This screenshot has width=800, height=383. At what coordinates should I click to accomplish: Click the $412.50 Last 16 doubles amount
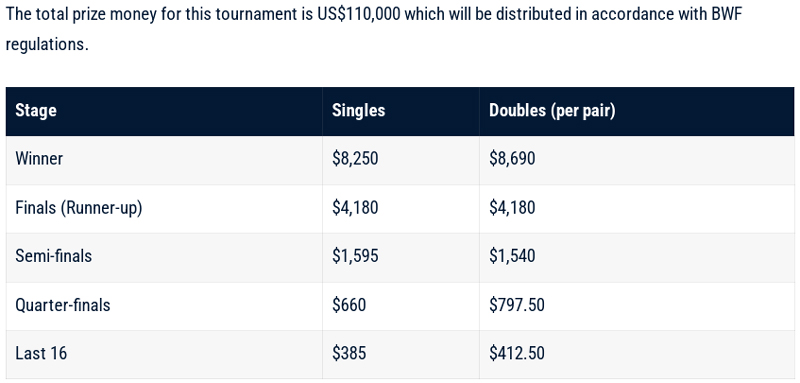[x=517, y=353]
